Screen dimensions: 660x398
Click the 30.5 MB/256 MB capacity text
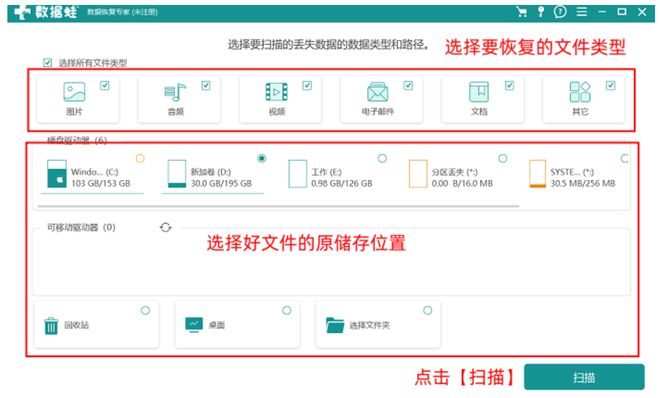[583, 183]
